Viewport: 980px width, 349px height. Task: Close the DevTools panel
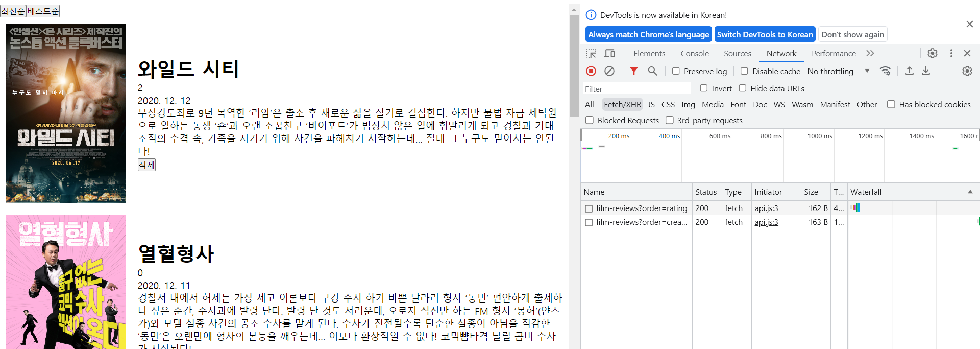point(967,53)
